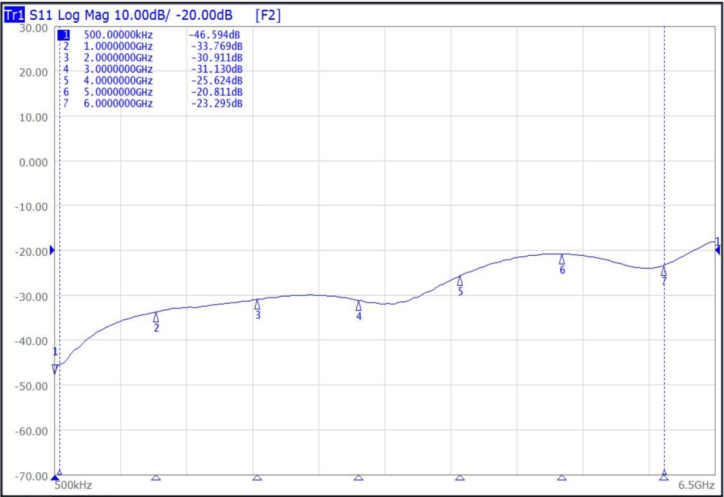
Task: Click the 6.0000000GHz marker 7 readout row
Action: (150, 104)
